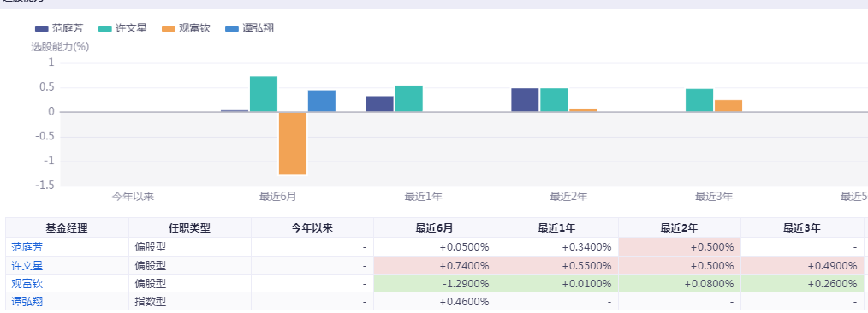Click the 偏股型 cell in 范庭芳 row
The image size is (868, 313).
pyautogui.click(x=190, y=247)
